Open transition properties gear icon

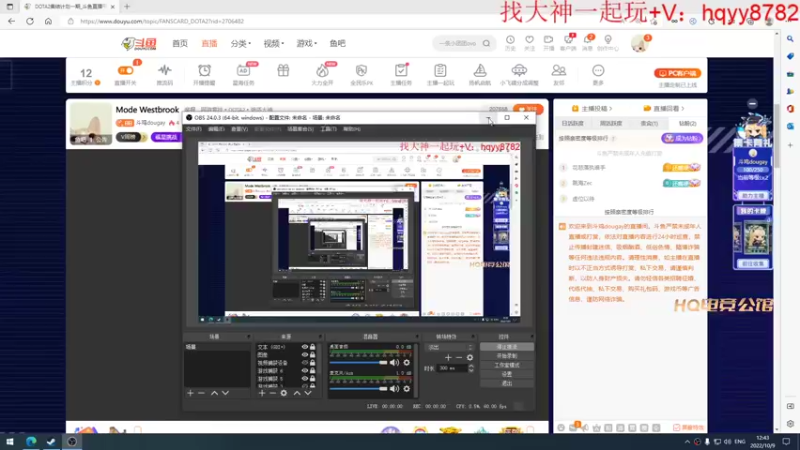[470, 358]
